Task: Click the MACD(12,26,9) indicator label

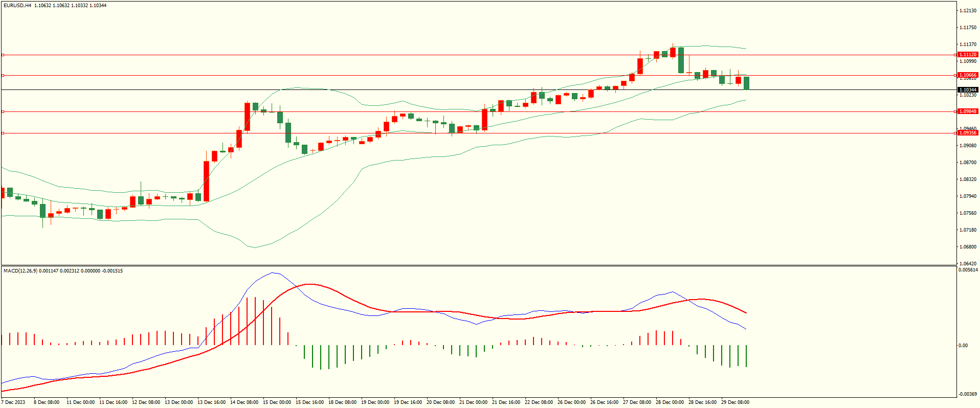Action: [20, 270]
